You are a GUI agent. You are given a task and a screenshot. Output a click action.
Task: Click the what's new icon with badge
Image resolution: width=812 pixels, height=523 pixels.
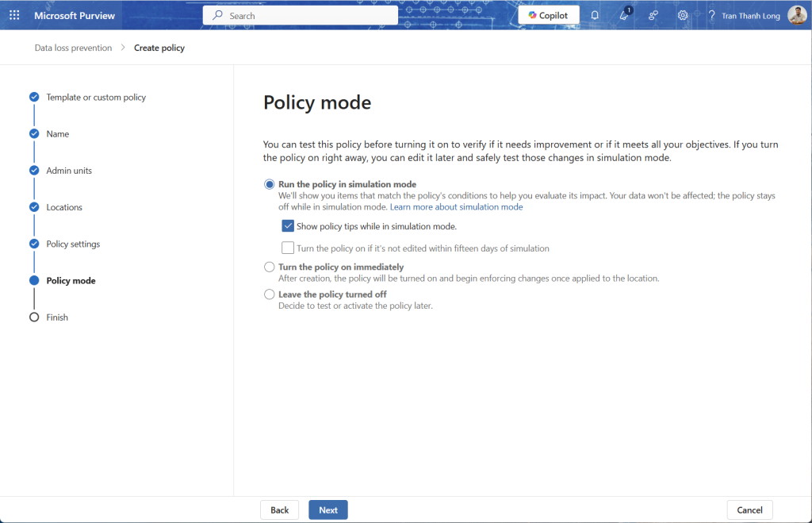624,15
